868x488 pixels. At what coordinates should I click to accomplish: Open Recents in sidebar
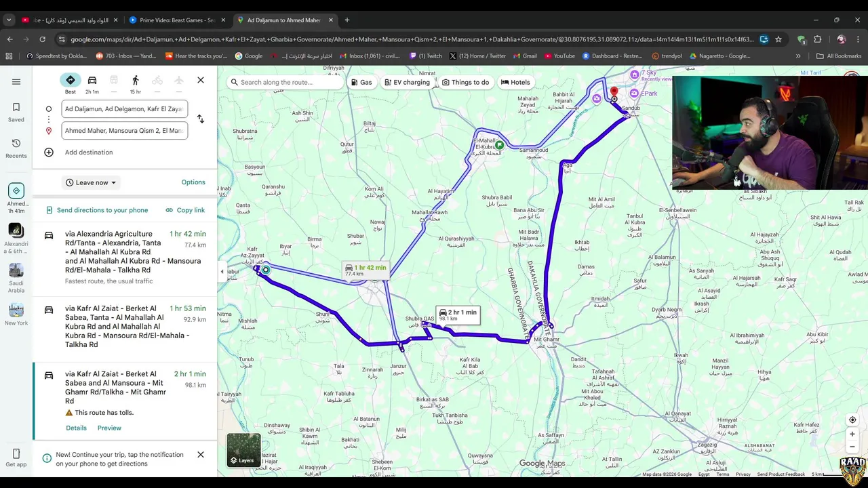click(x=16, y=148)
